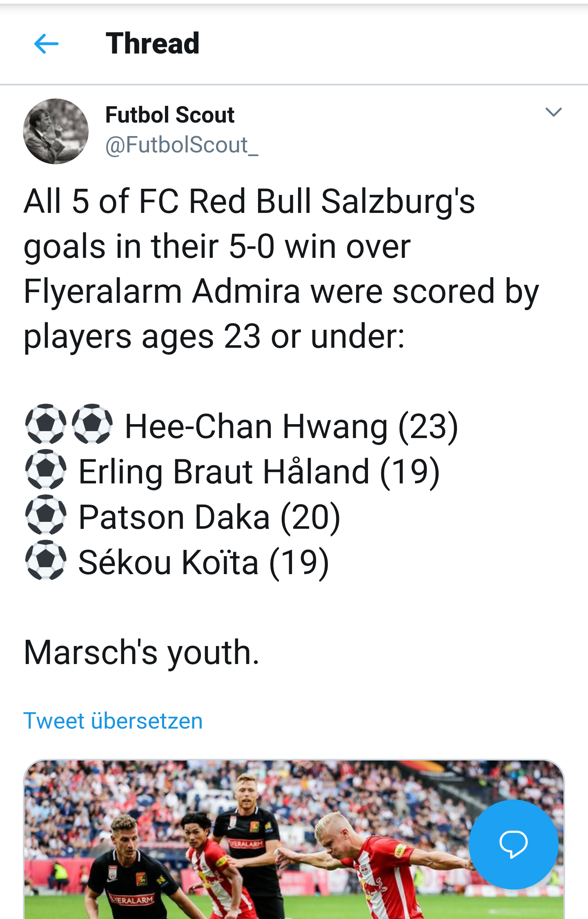The image size is (588, 919).
Task: Click soccer ball emoji next to Sékou Koïta
Action: 46,560
